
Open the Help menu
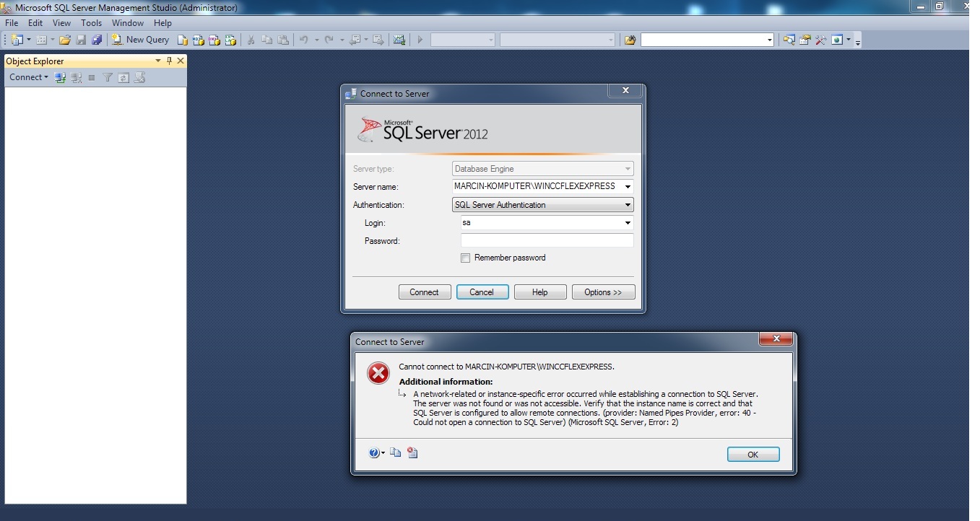(x=162, y=23)
